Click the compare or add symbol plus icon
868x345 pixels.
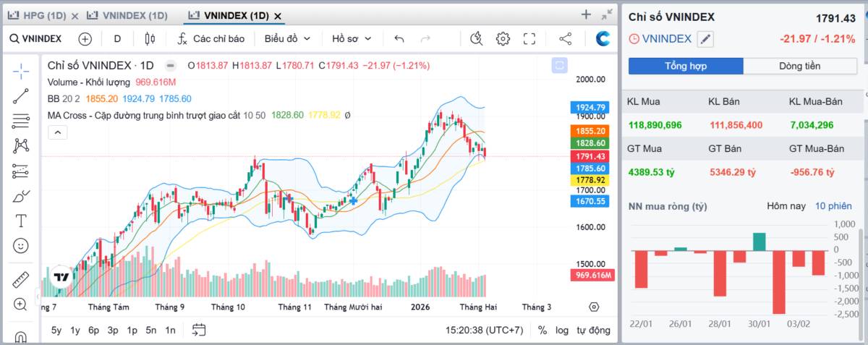pyautogui.click(x=85, y=38)
